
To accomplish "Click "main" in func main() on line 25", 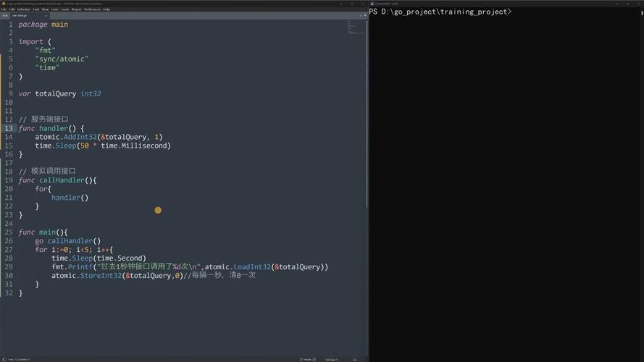I will pyautogui.click(x=47, y=232).
